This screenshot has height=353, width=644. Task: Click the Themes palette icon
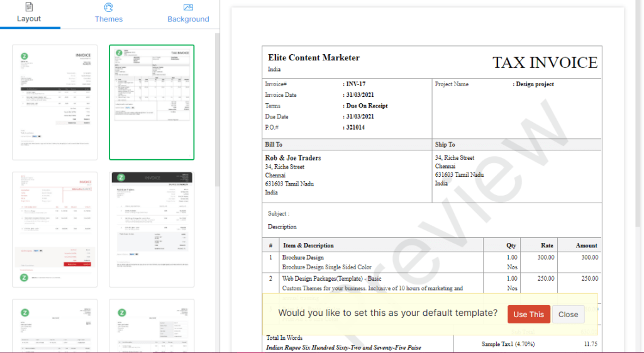[108, 7]
